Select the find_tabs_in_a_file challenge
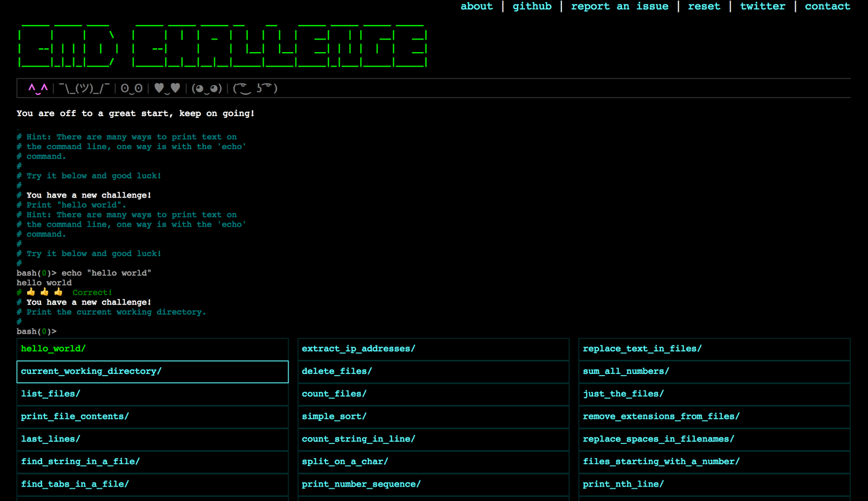Screen dimensions: 868x501 (x=74, y=484)
